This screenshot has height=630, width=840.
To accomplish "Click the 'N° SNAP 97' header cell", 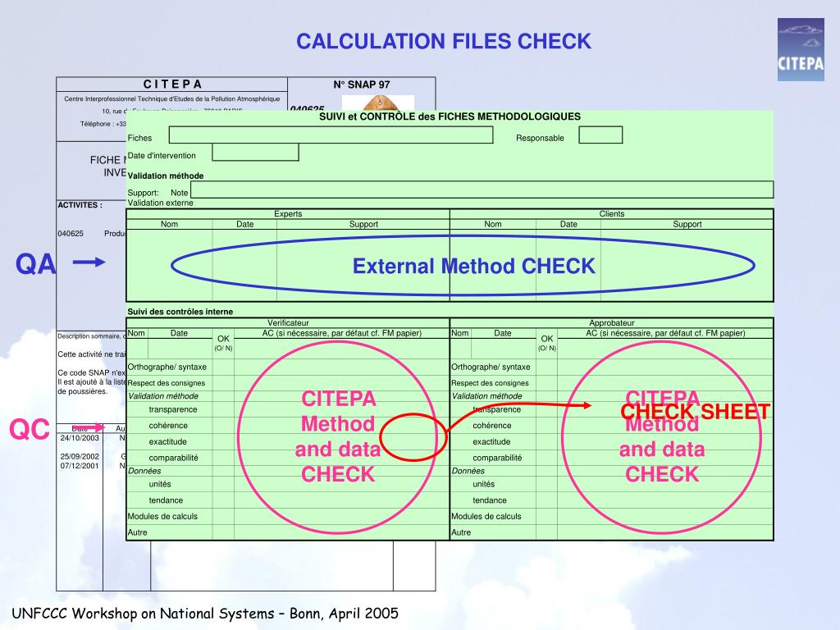I will [x=362, y=84].
